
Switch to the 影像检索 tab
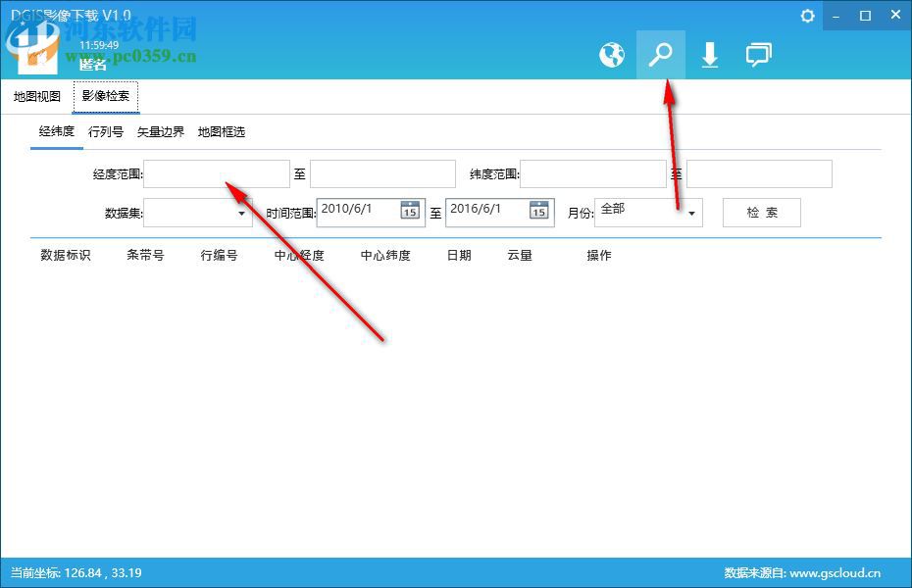point(105,96)
